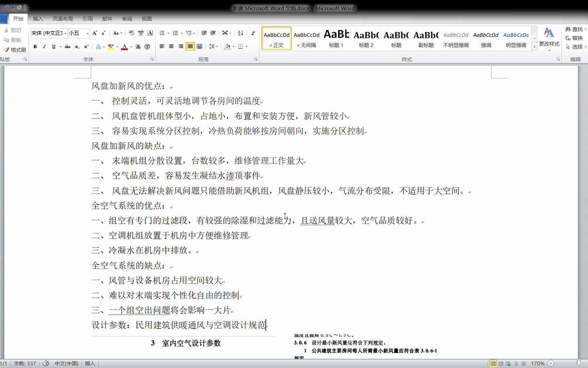Apply red font color

[x=125, y=47]
